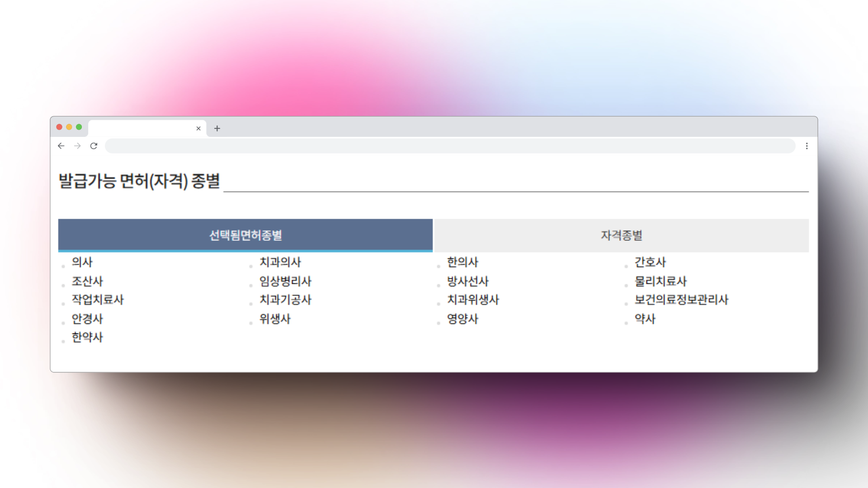Click 보건의료정보관리사 license type
Image resolution: width=868 pixels, height=488 pixels.
tap(681, 300)
